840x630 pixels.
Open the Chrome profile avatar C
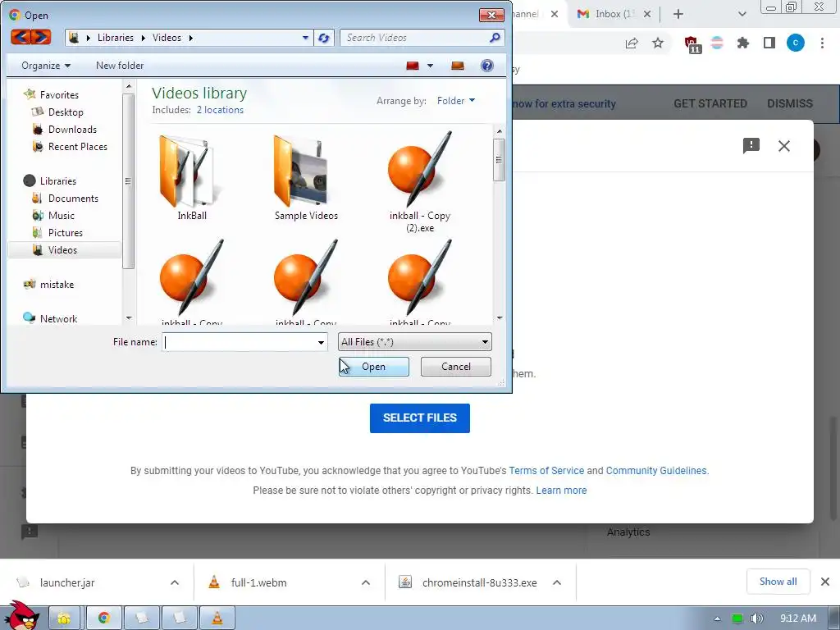click(x=796, y=43)
